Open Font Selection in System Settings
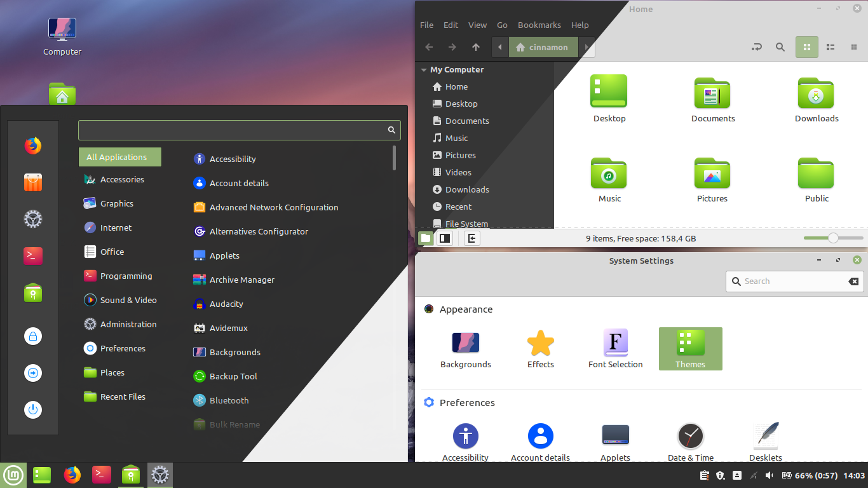 [x=616, y=349]
